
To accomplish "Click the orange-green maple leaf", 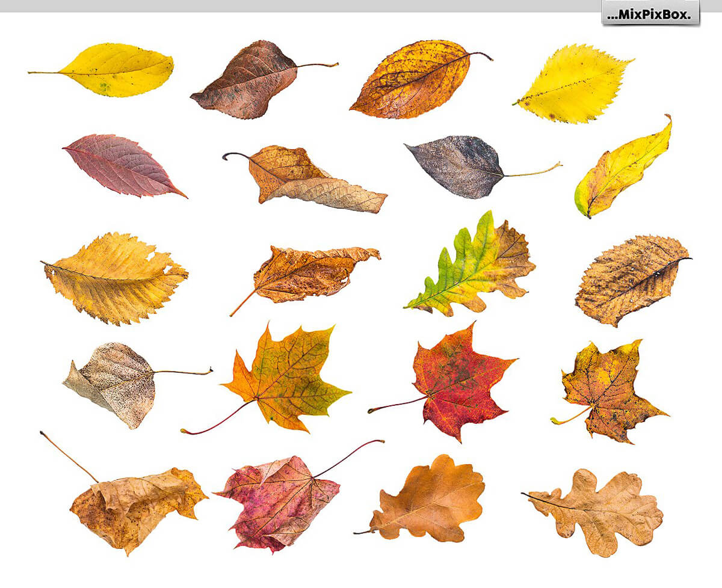I will pyautogui.click(x=286, y=379).
